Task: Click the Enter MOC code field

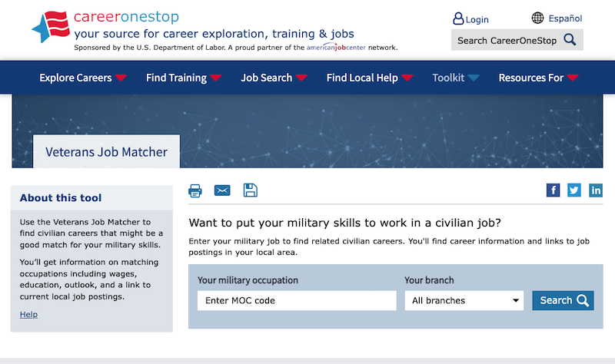Action: (x=297, y=300)
